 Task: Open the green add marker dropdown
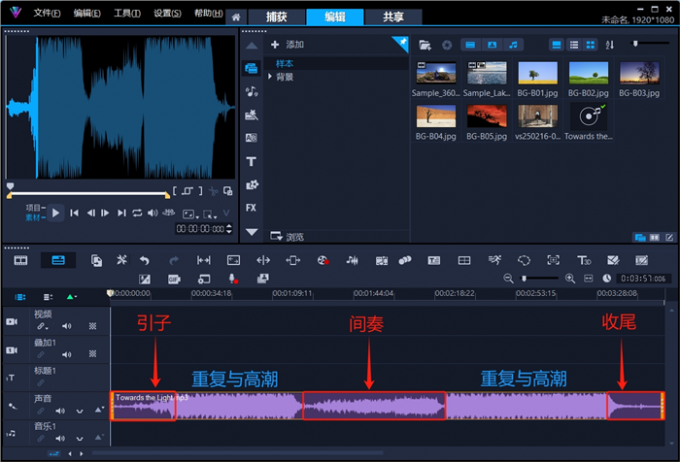(72, 297)
